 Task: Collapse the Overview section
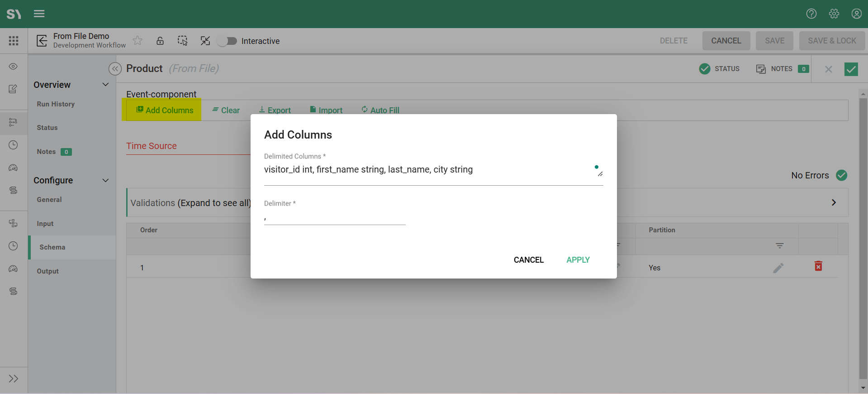(105, 85)
